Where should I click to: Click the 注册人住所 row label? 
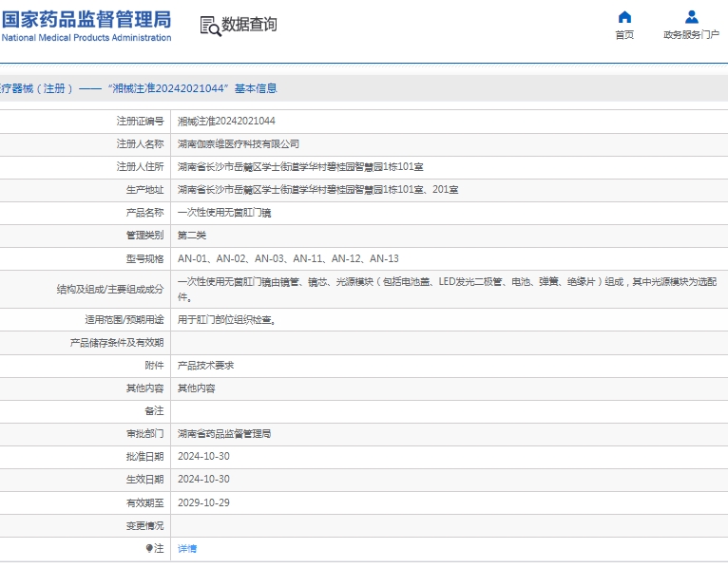141,166
